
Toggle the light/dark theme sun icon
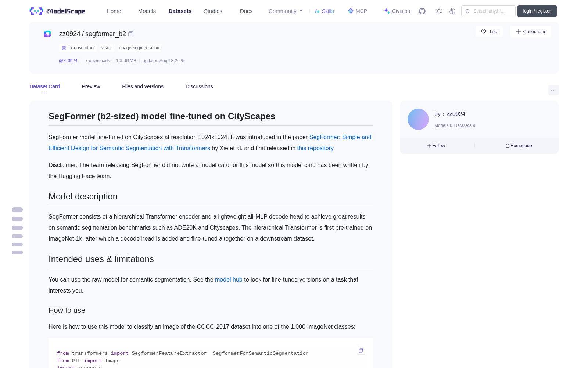(x=439, y=11)
